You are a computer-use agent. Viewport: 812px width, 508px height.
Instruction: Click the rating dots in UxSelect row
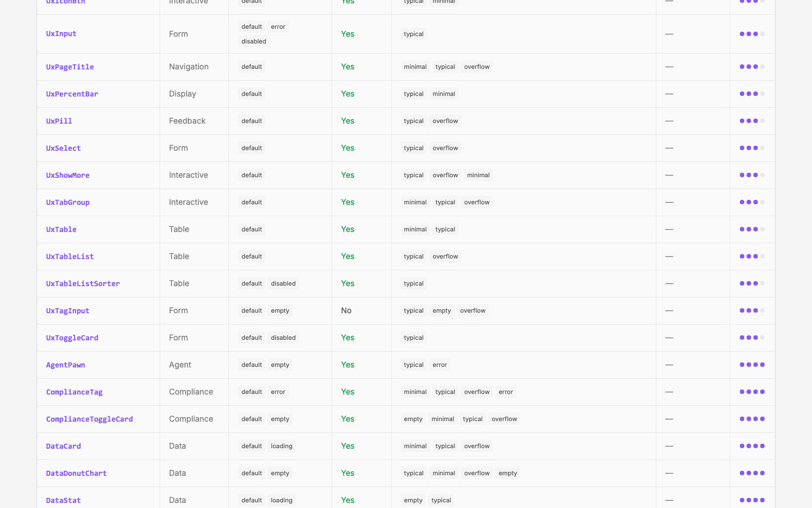[752, 148]
